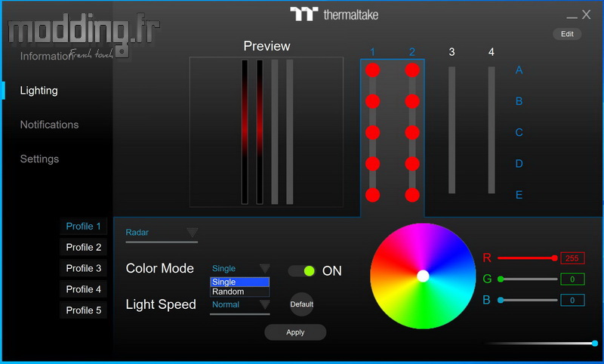Click LED strip bar number 4
This screenshot has height=364, width=604.
492,130
